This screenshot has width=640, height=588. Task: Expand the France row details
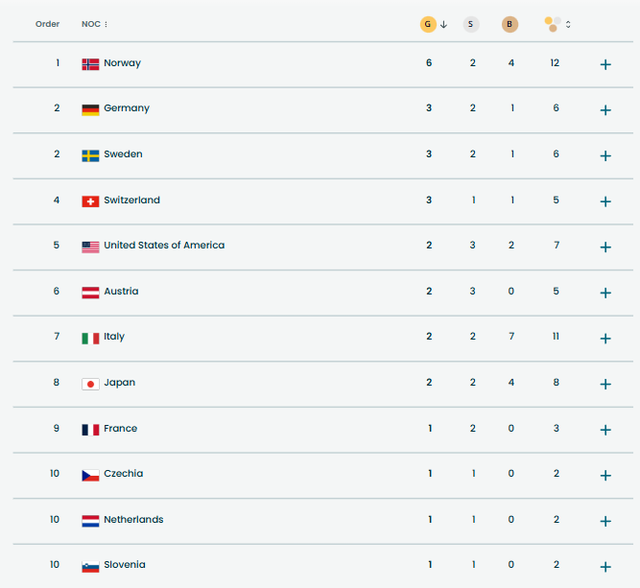tap(605, 430)
